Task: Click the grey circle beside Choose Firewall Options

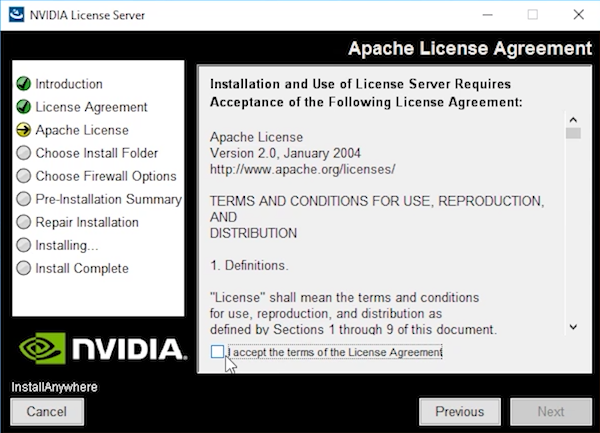Action: pos(24,176)
